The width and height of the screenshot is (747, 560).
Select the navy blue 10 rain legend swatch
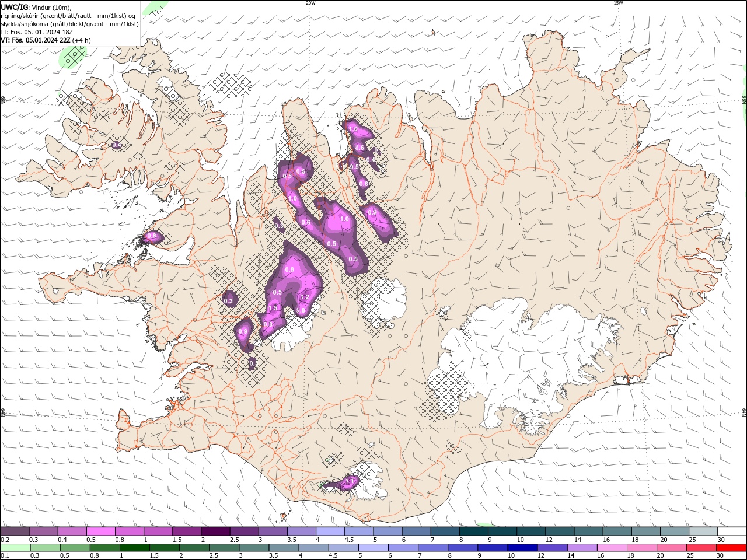pyautogui.click(x=522, y=548)
